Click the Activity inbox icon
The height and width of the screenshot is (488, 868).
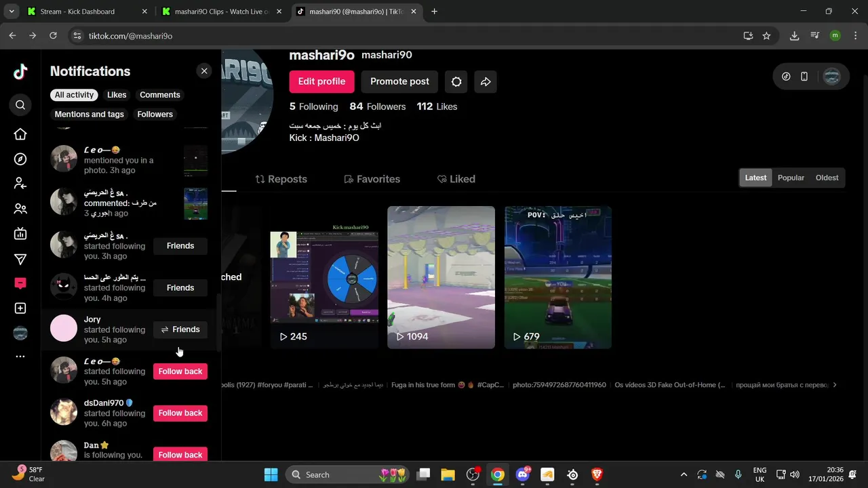coord(20,283)
